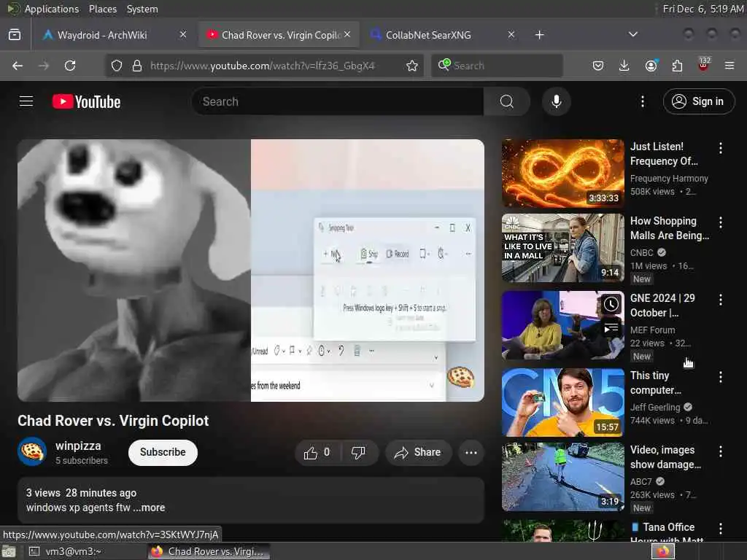The width and height of the screenshot is (747, 560).
Task: Expand the list all tabs dropdown
Action: pos(632,34)
